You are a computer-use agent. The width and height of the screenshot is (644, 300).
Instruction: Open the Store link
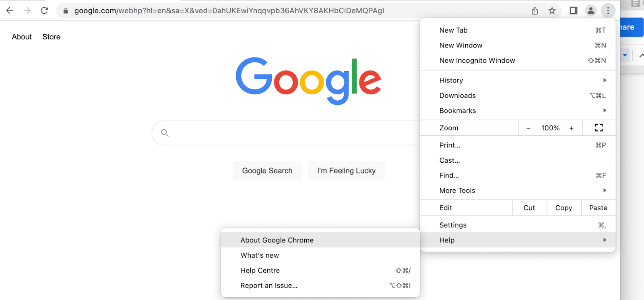point(52,37)
